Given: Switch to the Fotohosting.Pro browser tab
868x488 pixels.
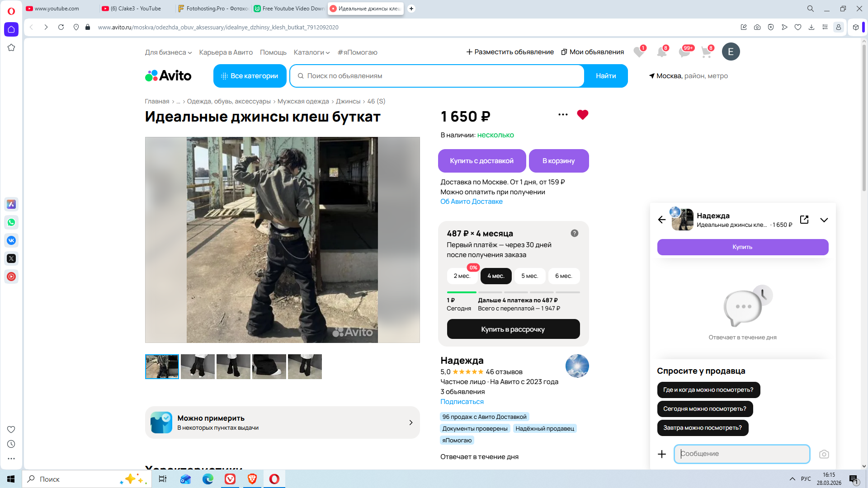Looking at the screenshot, I should (x=212, y=9).
